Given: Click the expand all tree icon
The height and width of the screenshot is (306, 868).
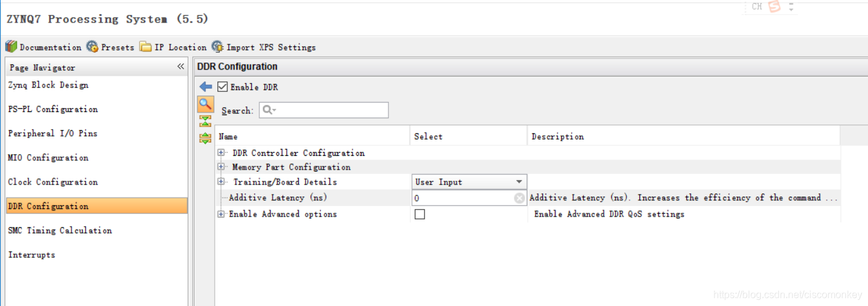Looking at the screenshot, I should (205, 138).
